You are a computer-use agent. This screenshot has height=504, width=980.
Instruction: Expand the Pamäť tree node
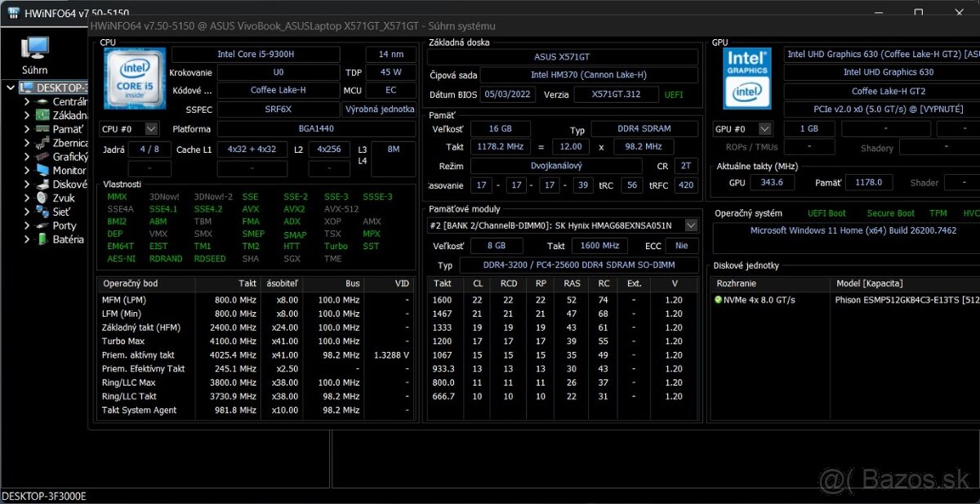point(27,129)
